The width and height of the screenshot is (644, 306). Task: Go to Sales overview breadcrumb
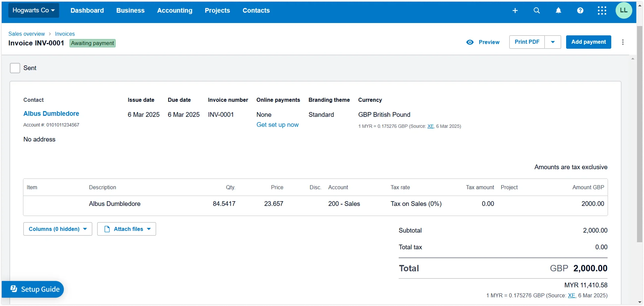tap(26, 34)
